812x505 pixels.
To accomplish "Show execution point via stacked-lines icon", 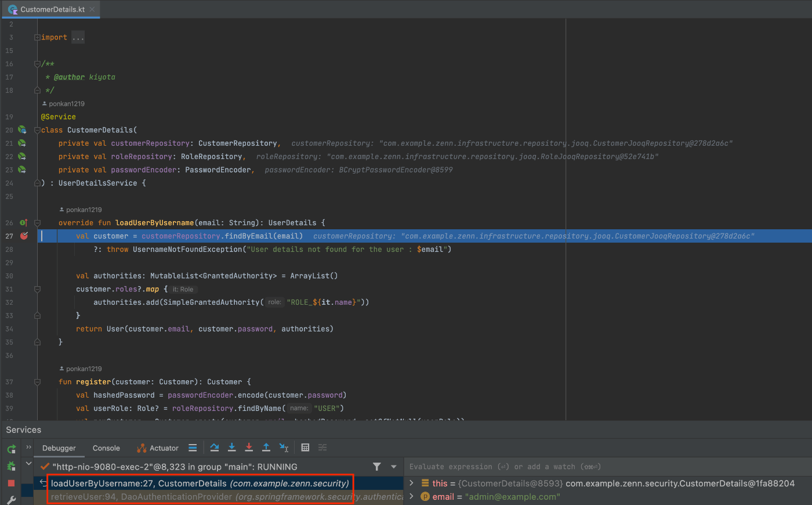I will point(193,448).
